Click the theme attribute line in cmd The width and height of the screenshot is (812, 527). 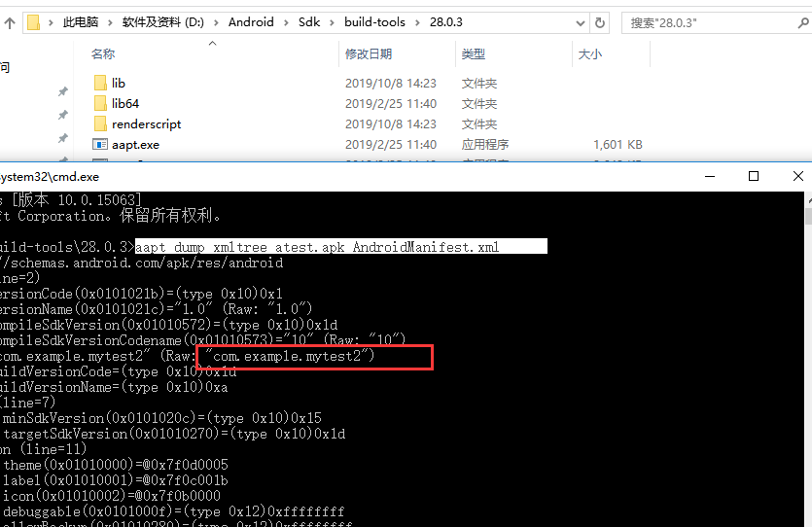(x=116, y=465)
